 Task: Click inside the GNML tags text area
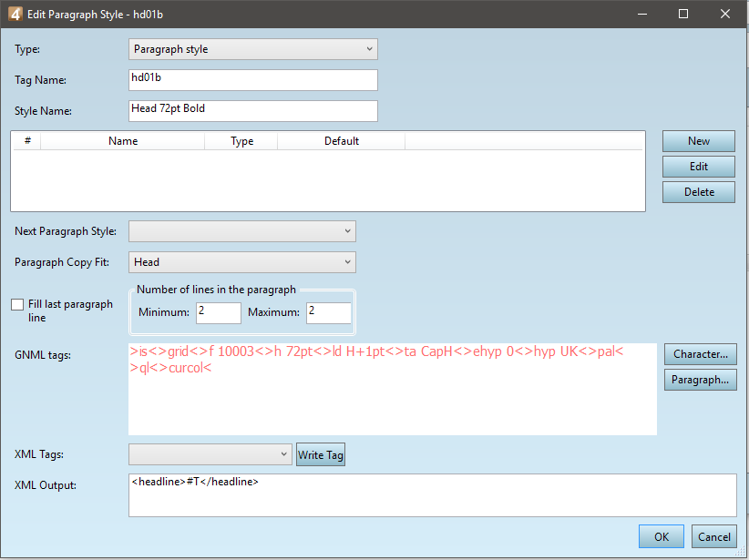[x=393, y=389]
